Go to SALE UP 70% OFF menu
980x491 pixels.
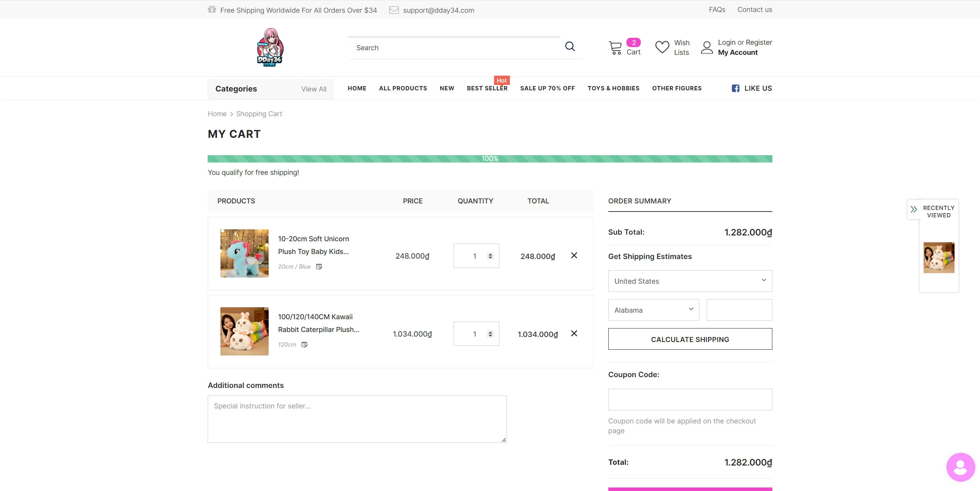coord(547,88)
